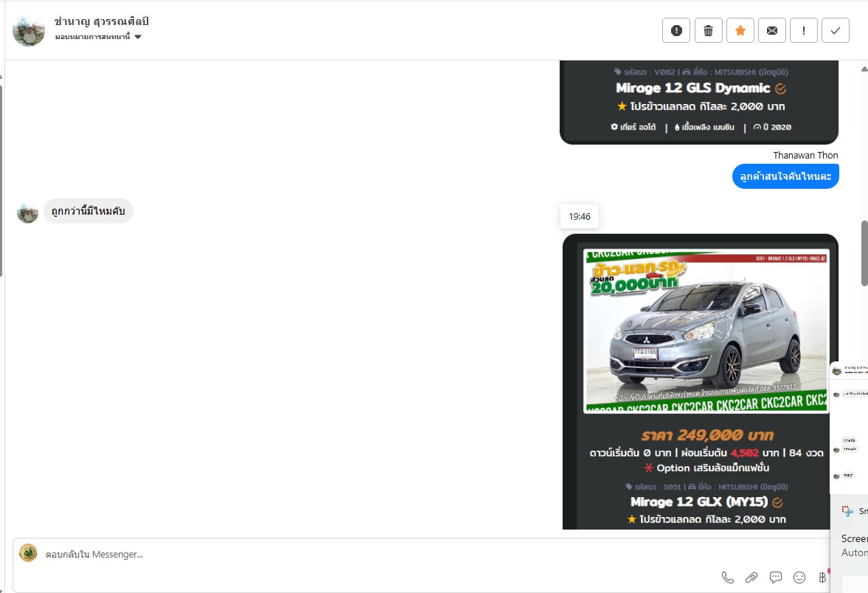Image resolution: width=868 pixels, height=593 pixels.
Task: Open saved replies speech bubble icon
Action: click(775, 578)
